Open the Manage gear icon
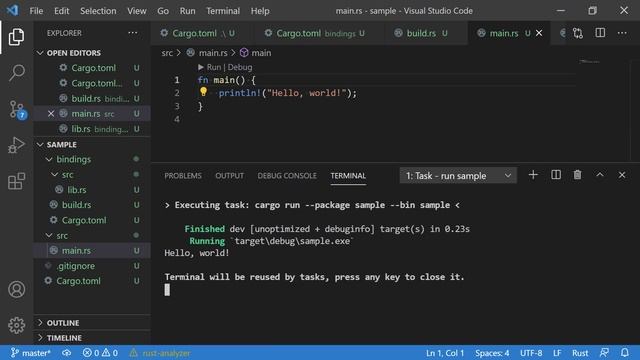This screenshot has height=360, width=640. pyautogui.click(x=16, y=325)
